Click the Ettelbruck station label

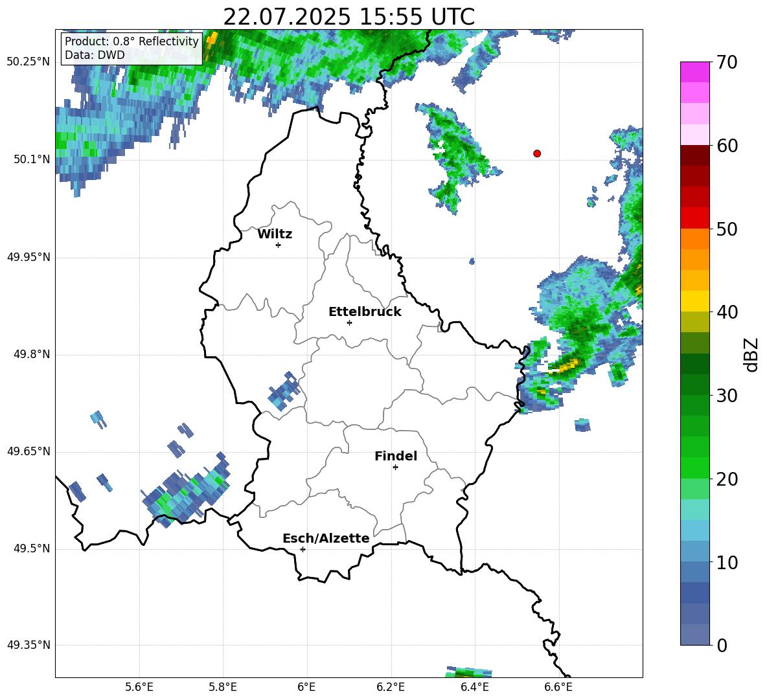click(x=365, y=312)
